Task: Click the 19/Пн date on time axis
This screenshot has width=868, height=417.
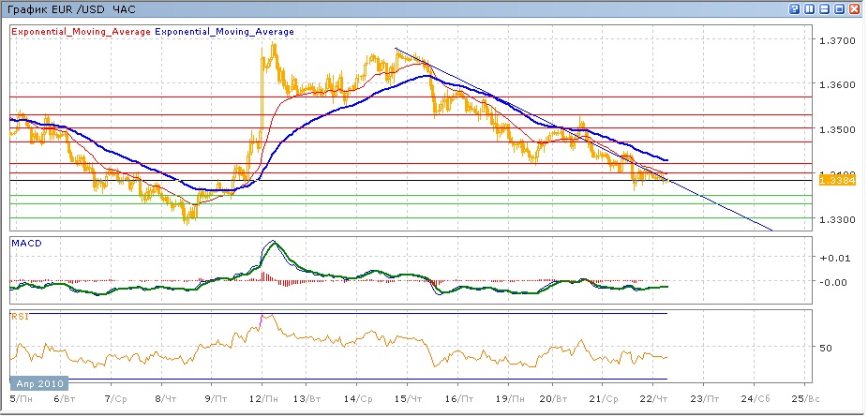Action: pyautogui.click(x=507, y=398)
